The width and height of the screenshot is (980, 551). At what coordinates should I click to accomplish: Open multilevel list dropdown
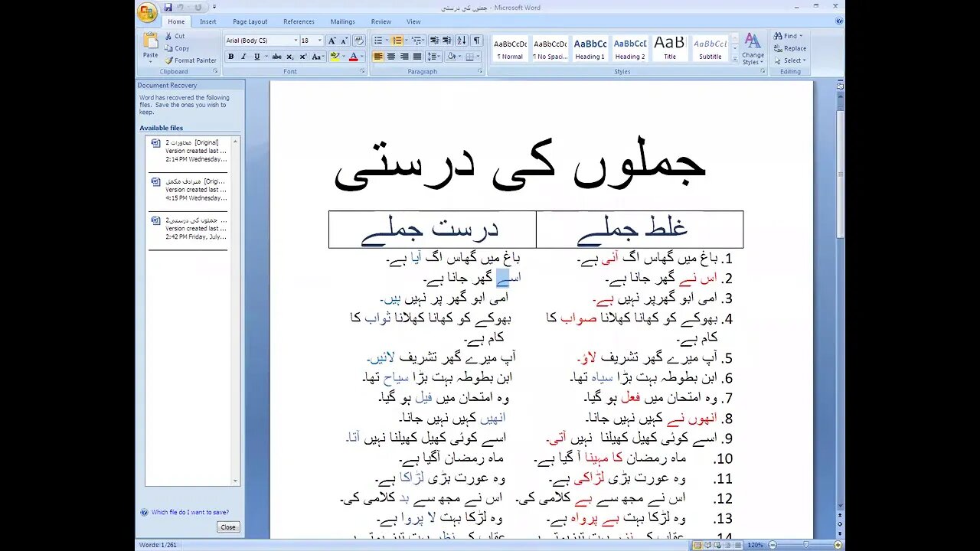(417, 41)
